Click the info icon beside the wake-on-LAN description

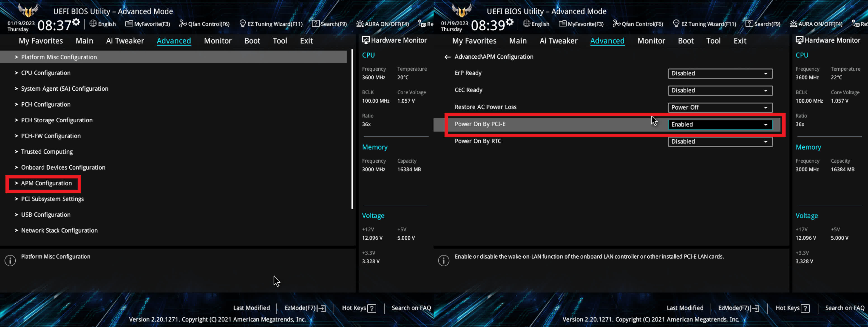tap(443, 260)
